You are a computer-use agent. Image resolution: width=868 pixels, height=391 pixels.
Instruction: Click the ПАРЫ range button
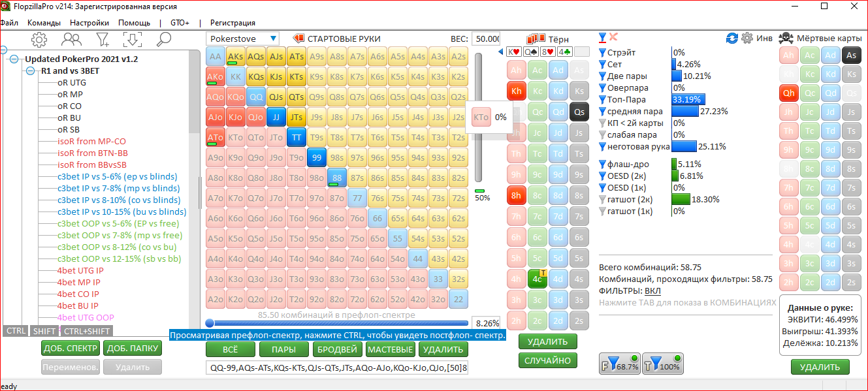tap(283, 350)
